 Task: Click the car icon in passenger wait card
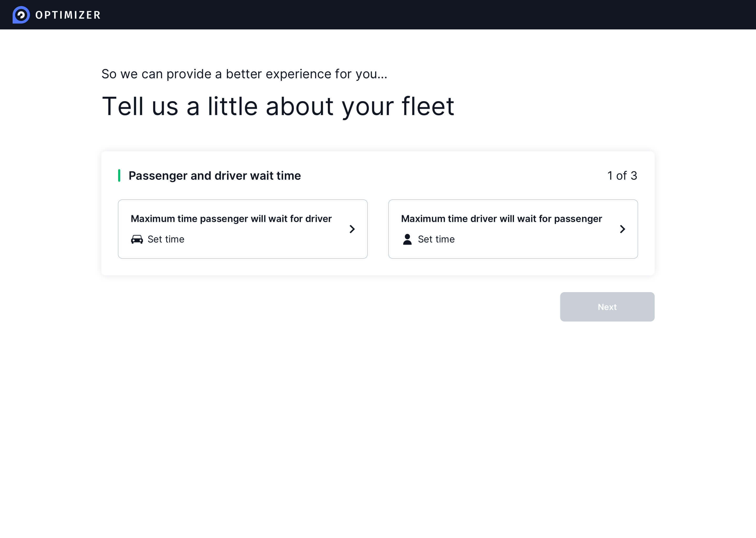pos(137,239)
